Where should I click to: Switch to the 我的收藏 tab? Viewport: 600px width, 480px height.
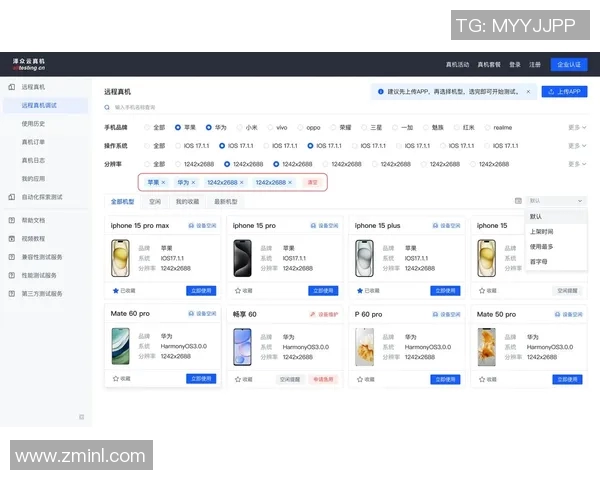[187, 202]
